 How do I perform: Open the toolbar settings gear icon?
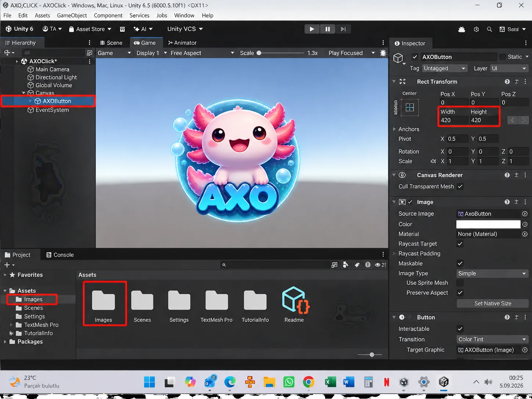pyautogui.click(x=476, y=29)
